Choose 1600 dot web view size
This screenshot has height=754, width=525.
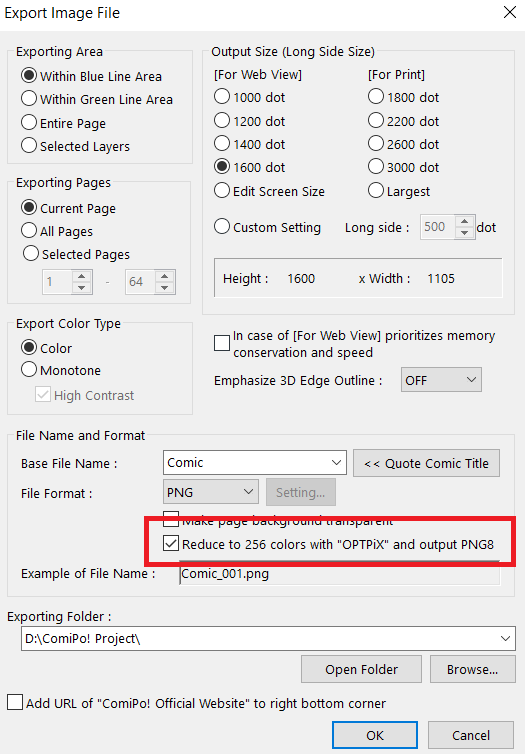pos(222,166)
